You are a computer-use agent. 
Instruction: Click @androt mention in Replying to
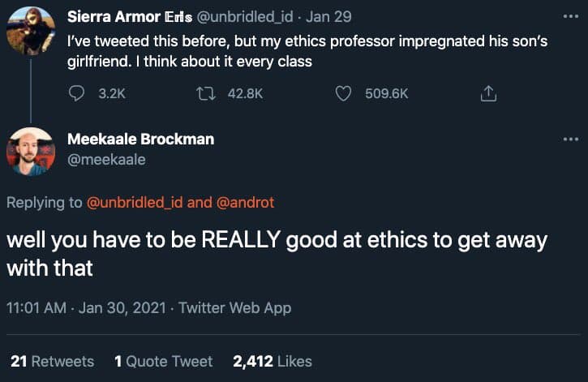(x=244, y=203)
